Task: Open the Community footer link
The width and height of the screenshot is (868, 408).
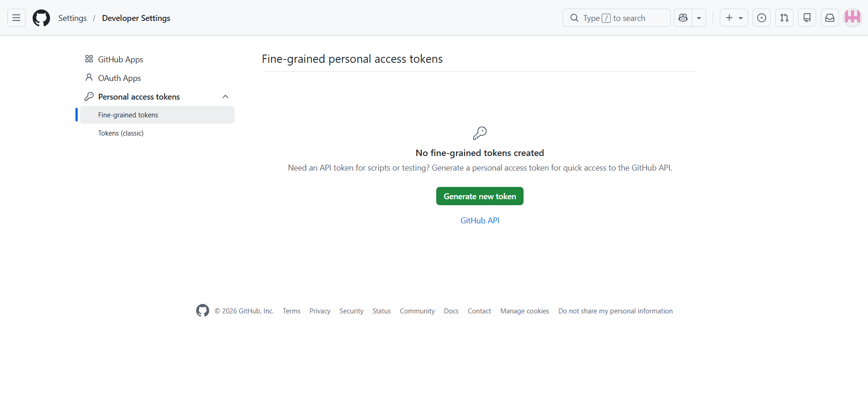Action: [x=417, y=311]
